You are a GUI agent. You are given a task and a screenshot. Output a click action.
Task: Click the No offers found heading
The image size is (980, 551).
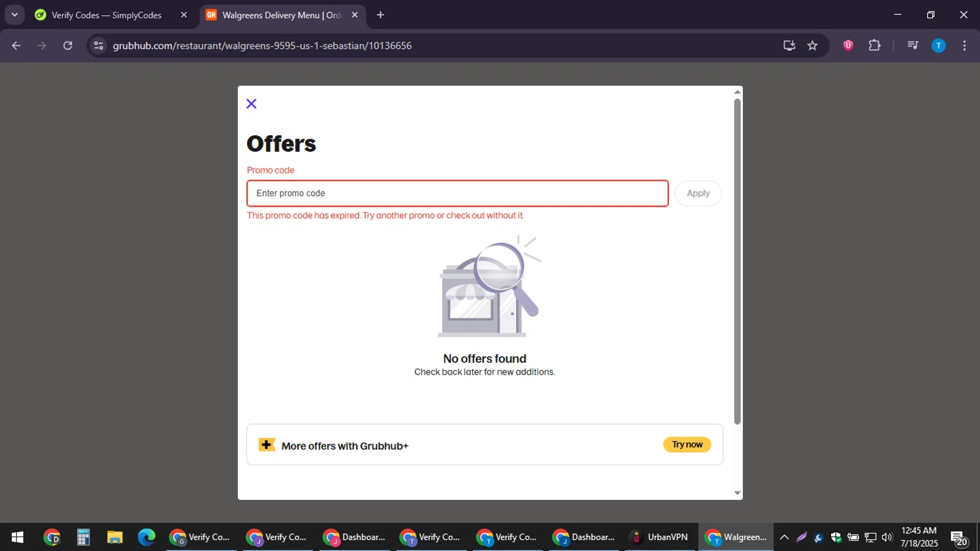485,359
